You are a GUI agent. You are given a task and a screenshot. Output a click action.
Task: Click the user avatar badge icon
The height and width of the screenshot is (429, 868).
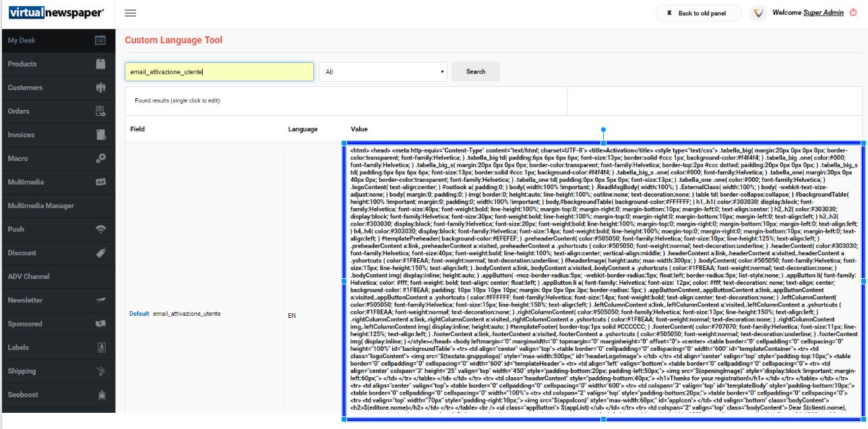pyautogui.click(x=758, y=13)
